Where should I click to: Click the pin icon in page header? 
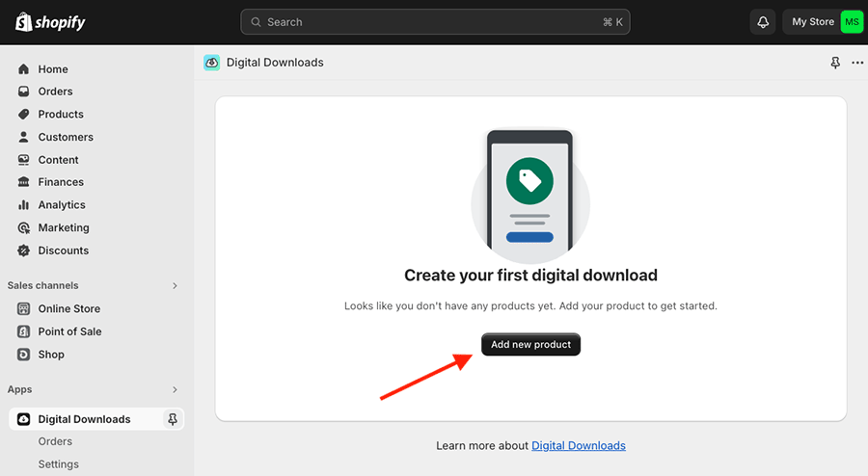coord(835,63)
